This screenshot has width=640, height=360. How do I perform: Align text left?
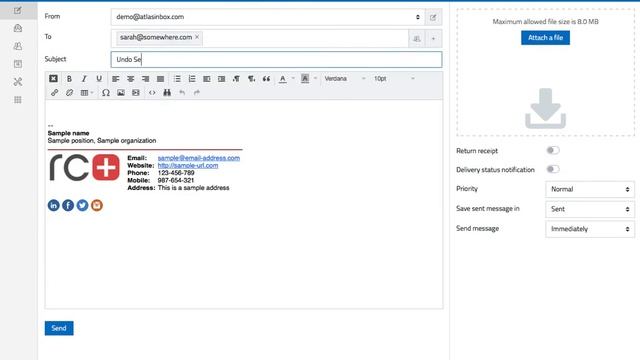click(x=116, y=78)
